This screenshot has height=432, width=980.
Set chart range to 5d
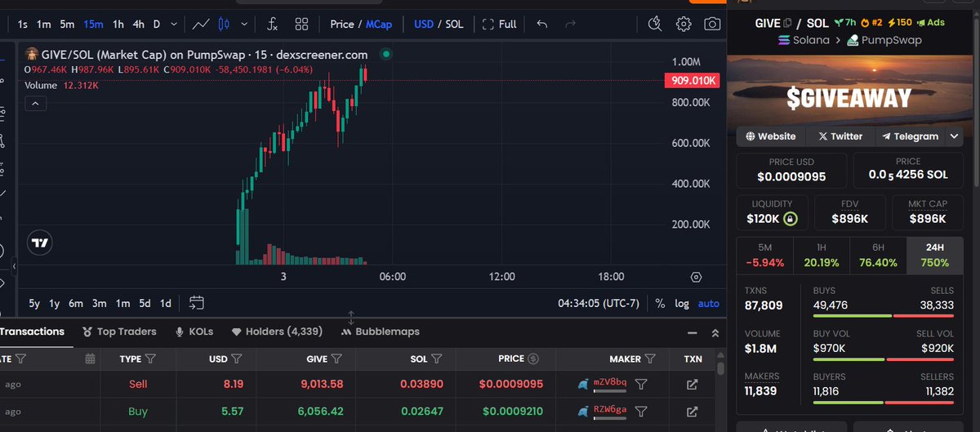[x=145, y=303]
